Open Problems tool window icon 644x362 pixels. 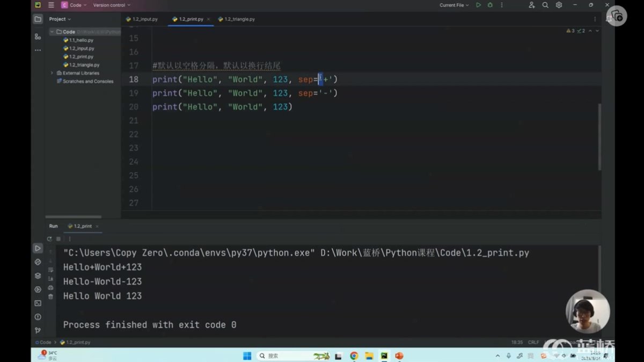coord(38,317)
